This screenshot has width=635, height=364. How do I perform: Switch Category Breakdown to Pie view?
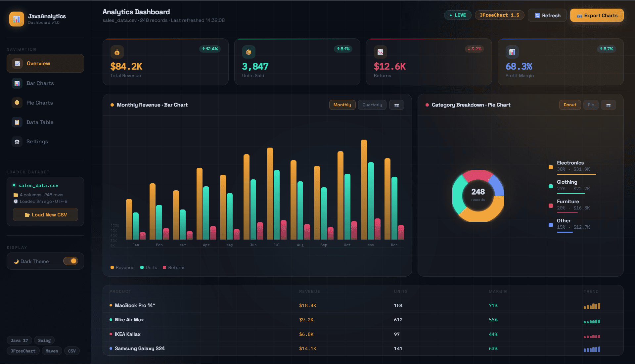(591, 105)
